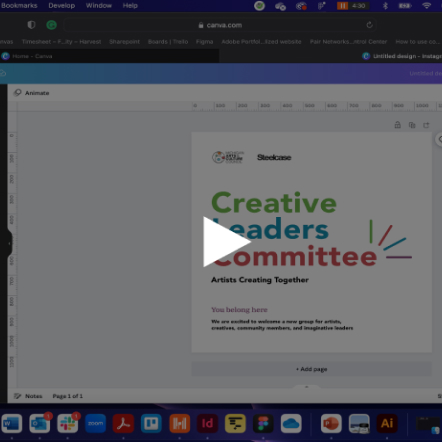
Task: Lock the page using the padlock icon
Action: 398,125
